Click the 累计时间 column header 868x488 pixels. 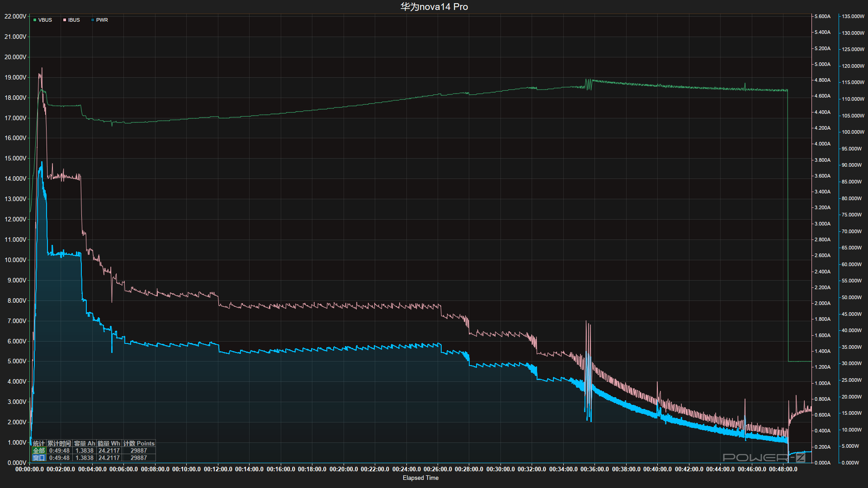tap(59, 443)
